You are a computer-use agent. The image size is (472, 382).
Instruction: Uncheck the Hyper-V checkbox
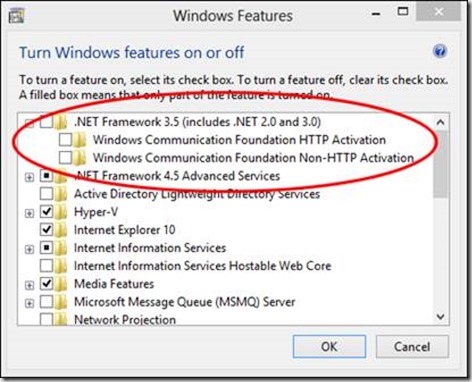pyautogui.click(x=46, y=212)
